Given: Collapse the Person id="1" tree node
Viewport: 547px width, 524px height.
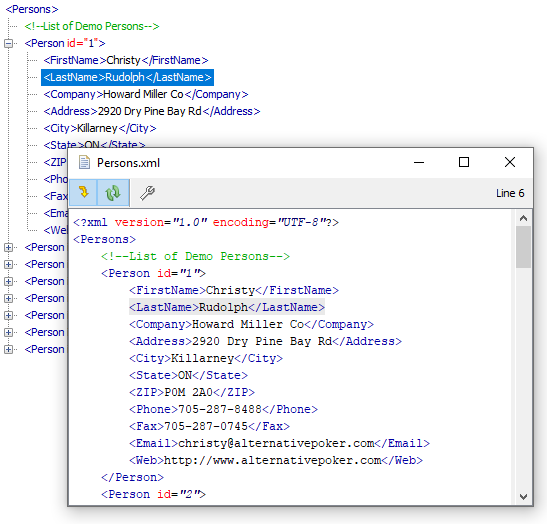Looking at the screenshot, I should tap(8, 43).
